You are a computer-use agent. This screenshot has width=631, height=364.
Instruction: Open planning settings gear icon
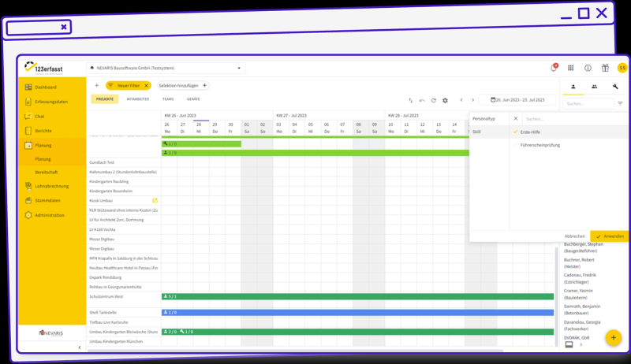[x=445, y=101]
